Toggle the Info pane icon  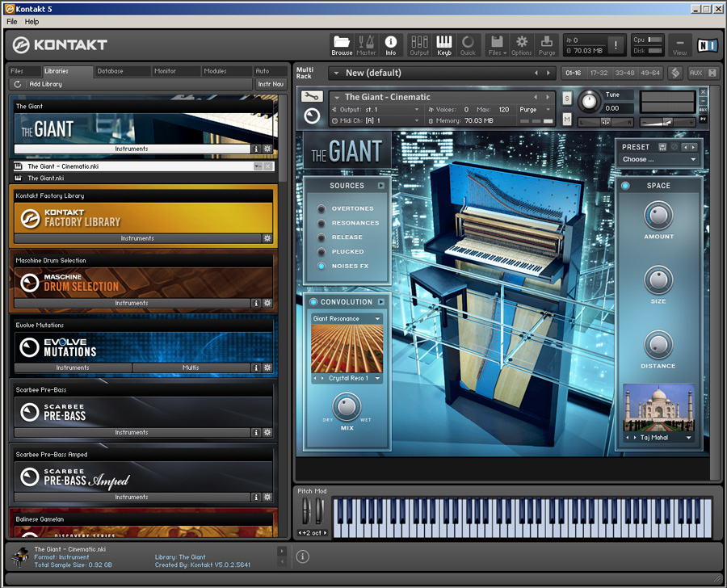coord(391,46)
